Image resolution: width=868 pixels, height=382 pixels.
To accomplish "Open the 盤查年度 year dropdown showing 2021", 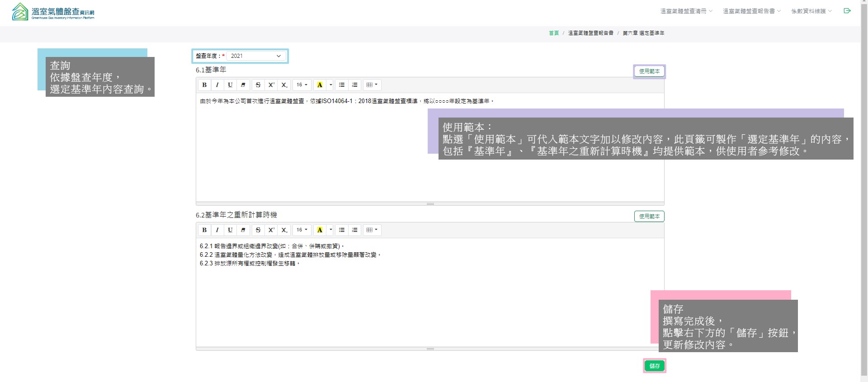I will click(x=255, y=56).
